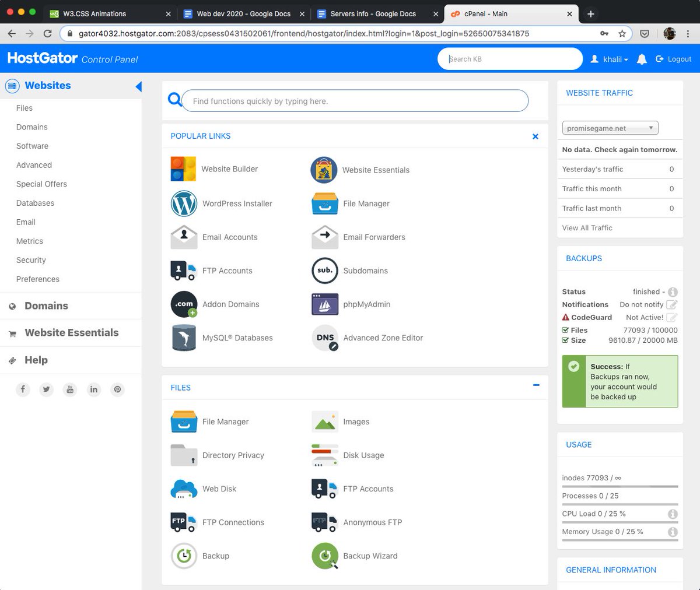Switch to Servers info Google Docs tab
This screenshot has width=700, height=590.
point(377,13)
